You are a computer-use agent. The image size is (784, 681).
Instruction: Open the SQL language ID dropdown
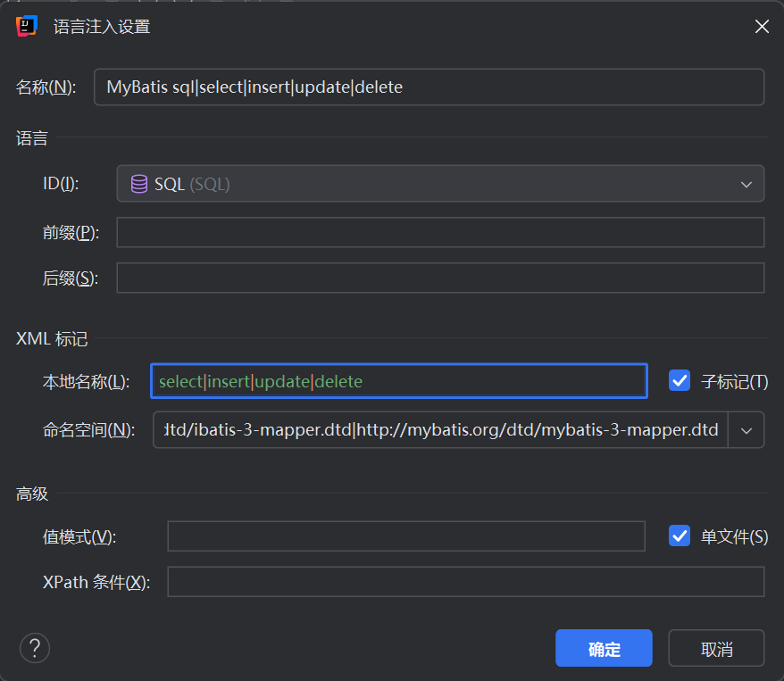pos(440,184)
